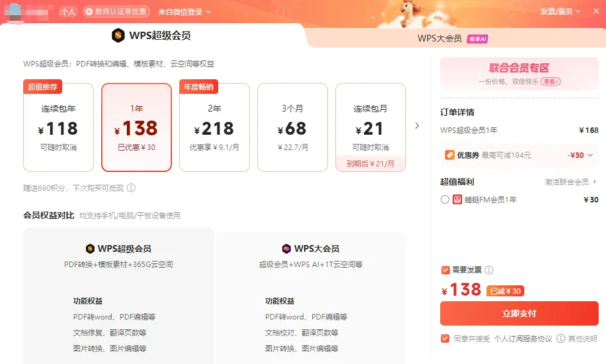The width and height of the screenshot is (606, 364).
Task: Click the 教师认证享优惠 button
Action: point(116,12)
